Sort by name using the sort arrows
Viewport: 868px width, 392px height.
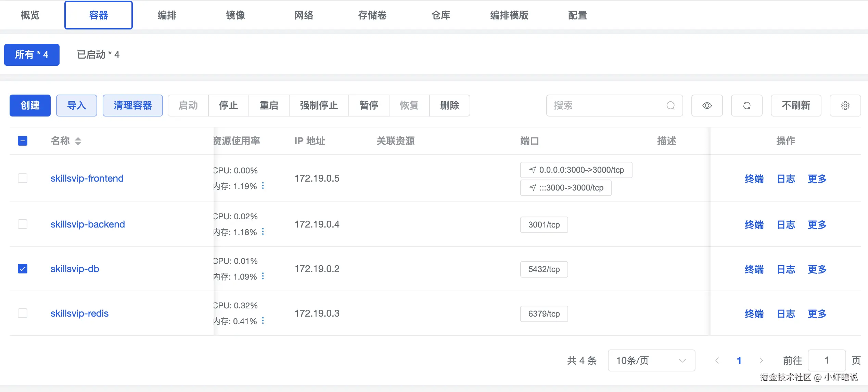78,141
